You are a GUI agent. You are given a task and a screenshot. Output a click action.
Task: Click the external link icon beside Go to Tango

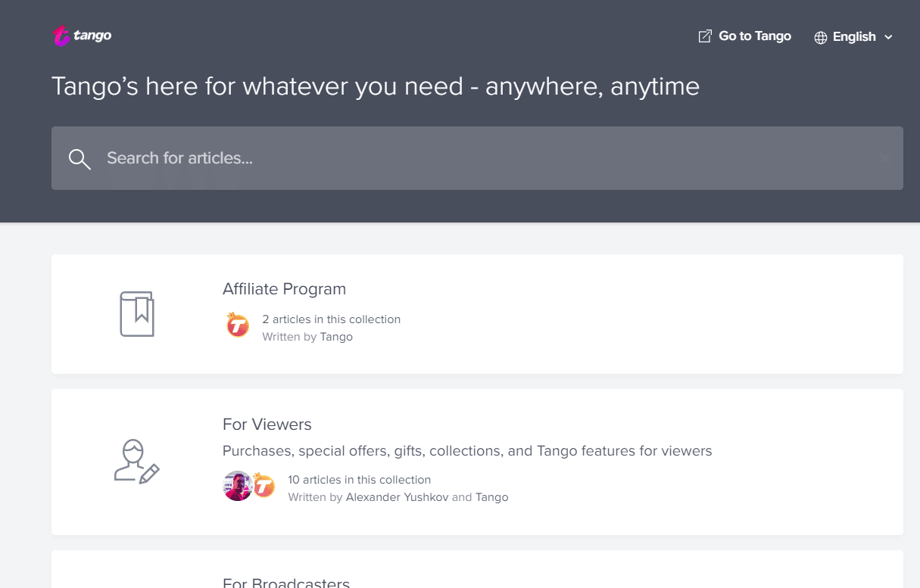coord(705,36)
